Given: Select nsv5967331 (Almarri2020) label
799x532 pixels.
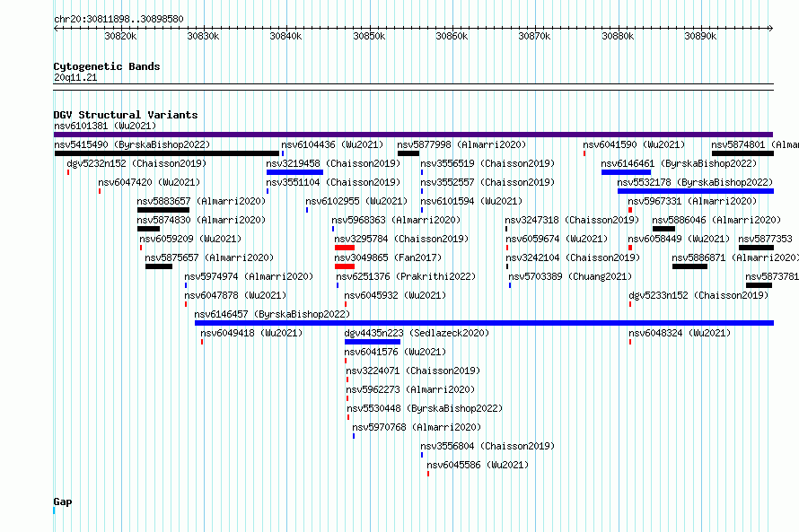Looking at the screenshot, I should pos(692,201).
